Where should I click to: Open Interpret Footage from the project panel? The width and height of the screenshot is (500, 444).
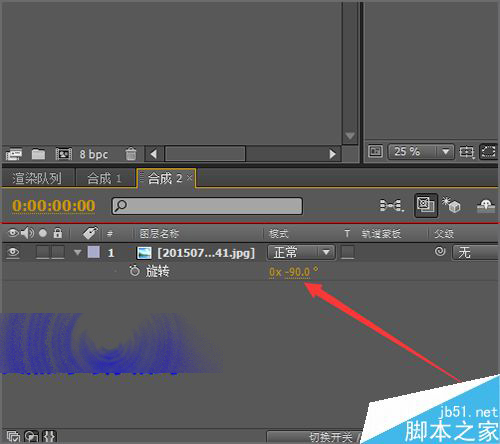[14, 154]
